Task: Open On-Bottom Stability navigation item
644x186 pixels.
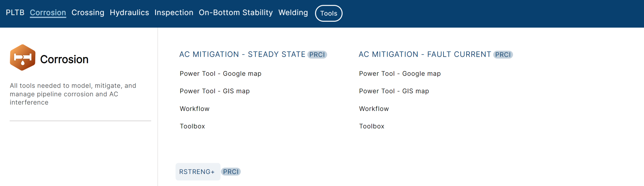Action: tap(236, 13)
